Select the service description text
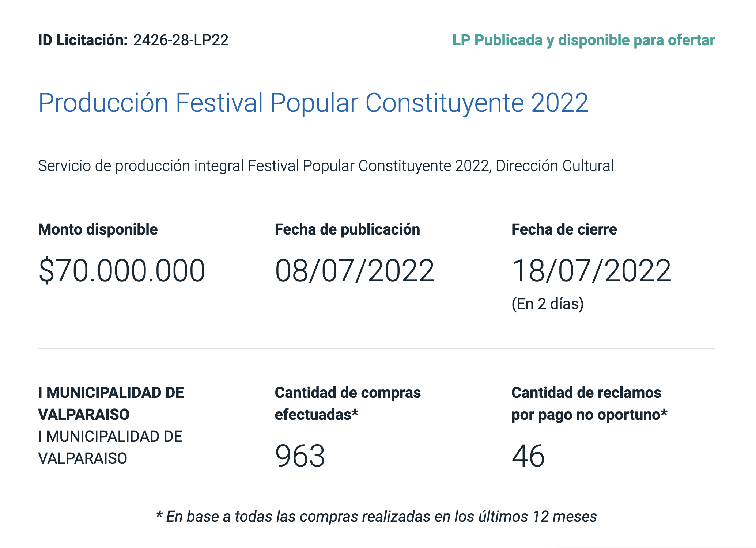Viewport: 756px width, 548px height. click(326, 166)
